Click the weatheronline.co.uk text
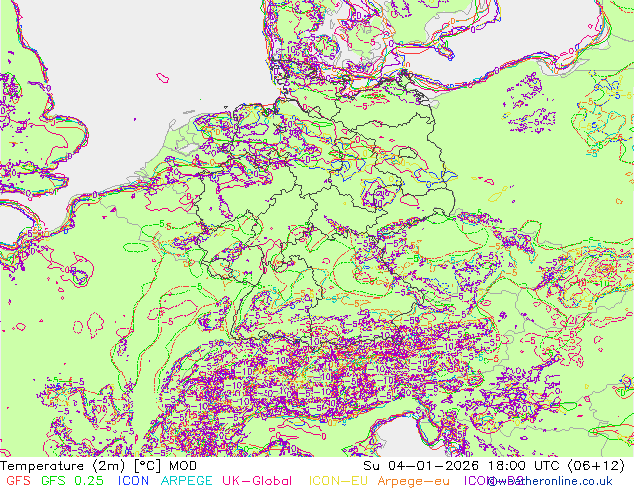The image size is (634, 490). [551, 481]
